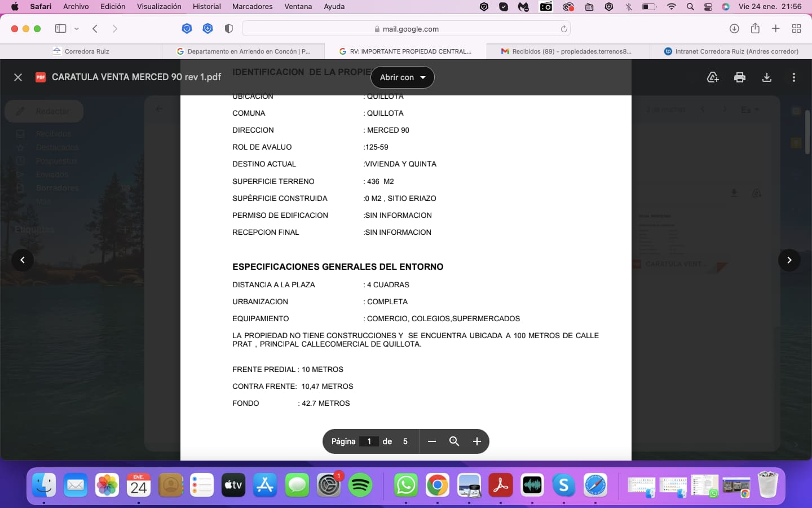Download the CARATULA VENTA PDF file
This screenshot has width=812, height=508.
767,77
